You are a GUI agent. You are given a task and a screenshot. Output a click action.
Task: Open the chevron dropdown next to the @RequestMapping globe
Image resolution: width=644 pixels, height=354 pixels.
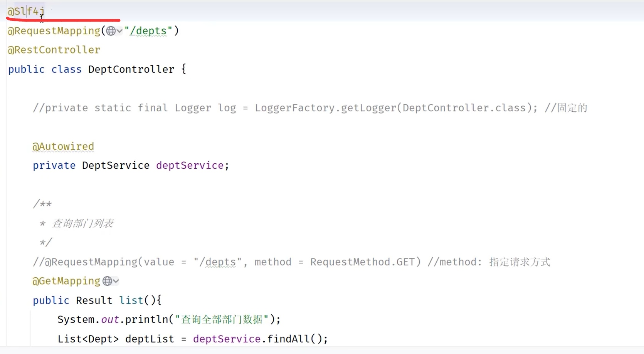(119, 31)
